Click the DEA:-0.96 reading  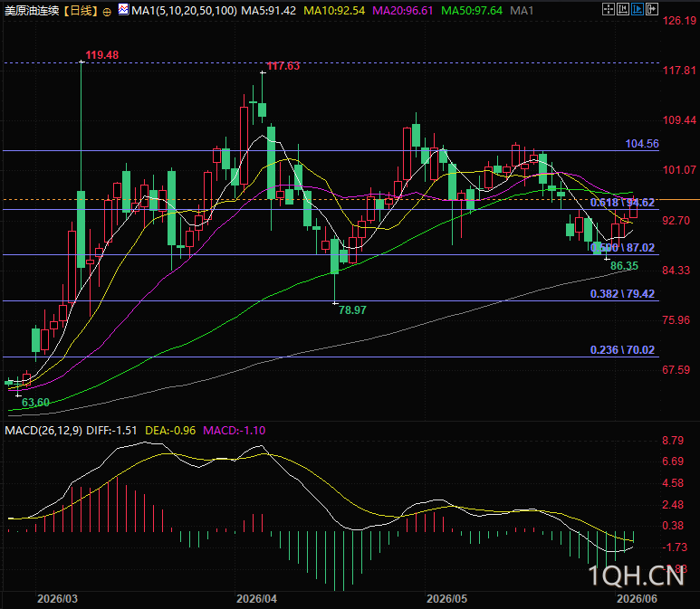click(170, 431)
